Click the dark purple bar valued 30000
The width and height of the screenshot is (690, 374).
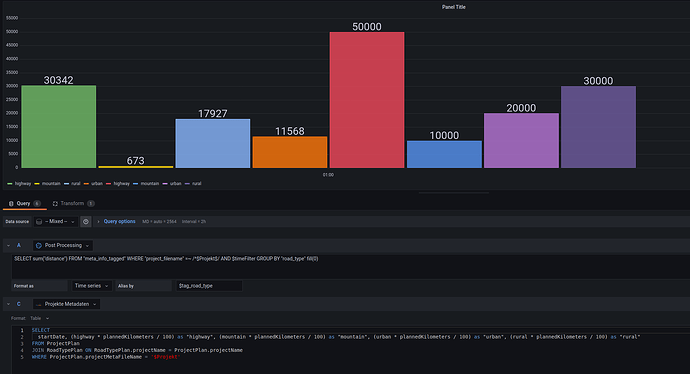tap(598, 127)
